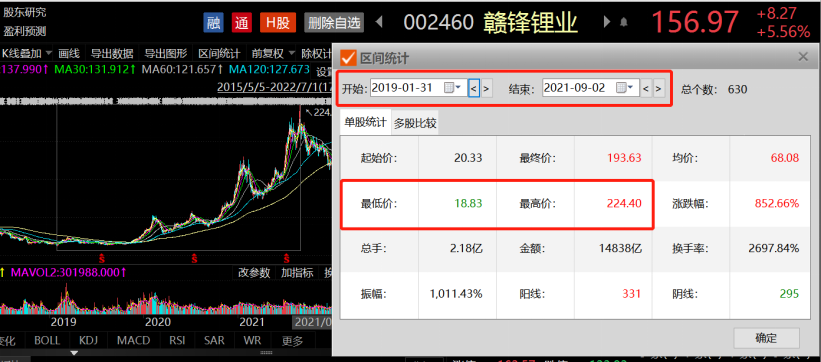Viewport: 821px width, 362px height.
Task: Go to next stock with right triangle arrow
Action: [607, 22]
